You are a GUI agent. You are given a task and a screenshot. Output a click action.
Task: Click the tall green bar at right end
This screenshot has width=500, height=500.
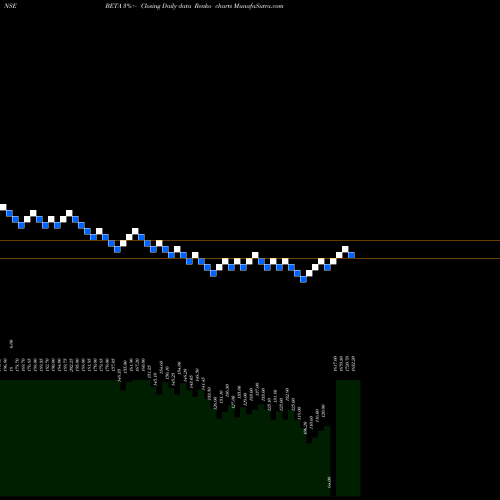coord(348,438)
